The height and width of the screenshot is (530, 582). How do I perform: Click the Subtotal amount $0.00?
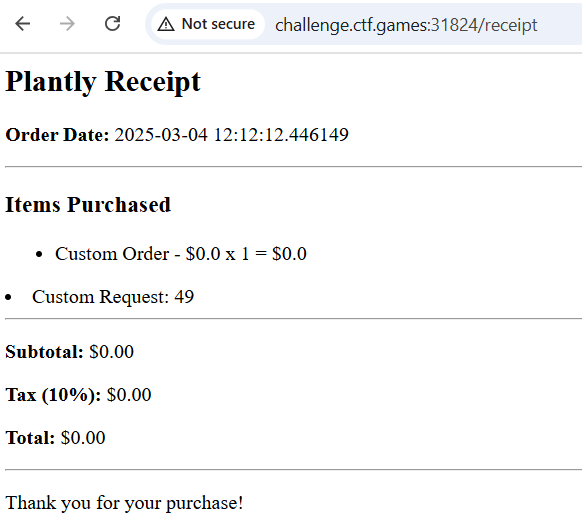coord(111,352)
